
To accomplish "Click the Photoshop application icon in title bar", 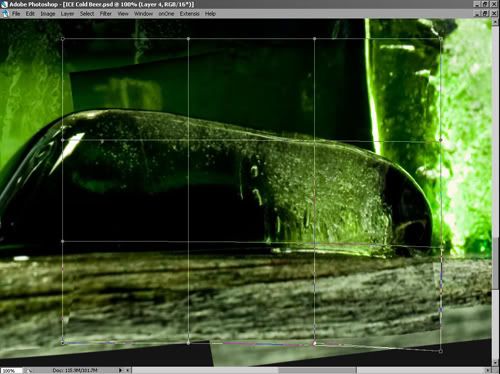I will tap(4, 4).
